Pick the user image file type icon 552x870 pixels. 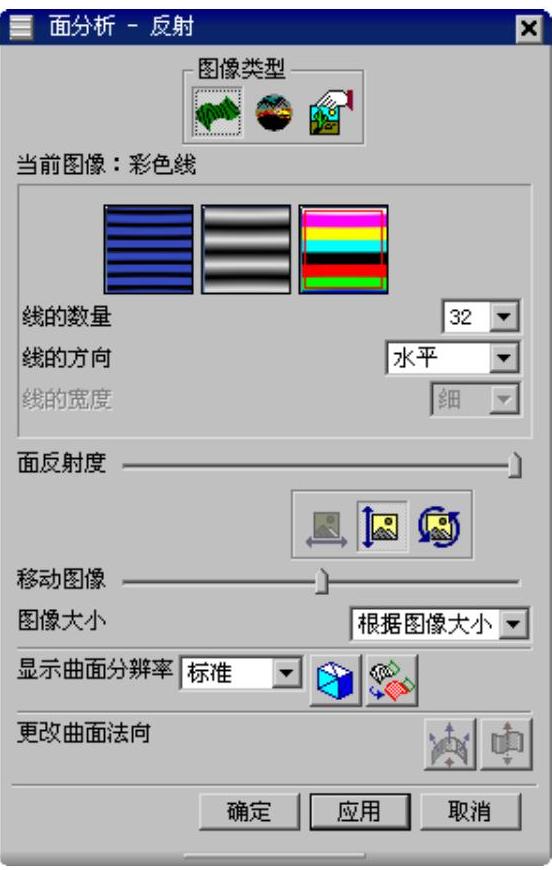(331, 113)
